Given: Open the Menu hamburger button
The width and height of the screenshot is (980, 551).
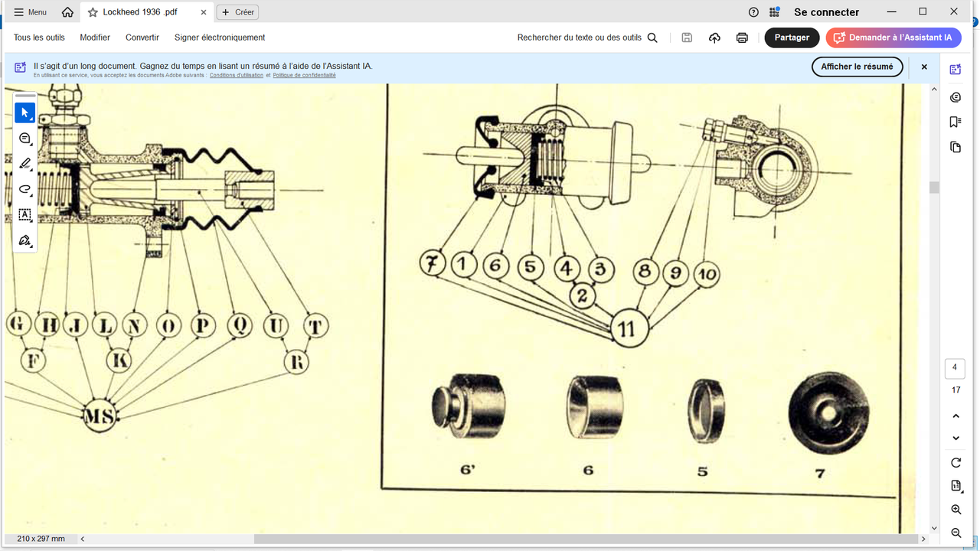Looking at the screenshot, I should point(31,12).
